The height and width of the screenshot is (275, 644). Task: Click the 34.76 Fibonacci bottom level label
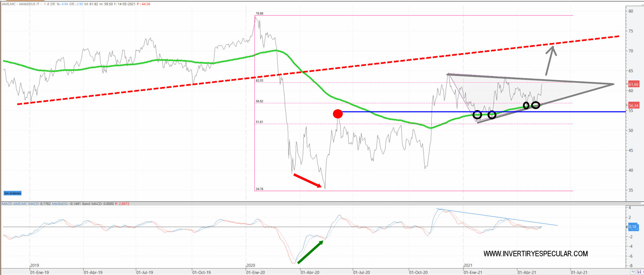pyautogui.click(x=259, y=189)
